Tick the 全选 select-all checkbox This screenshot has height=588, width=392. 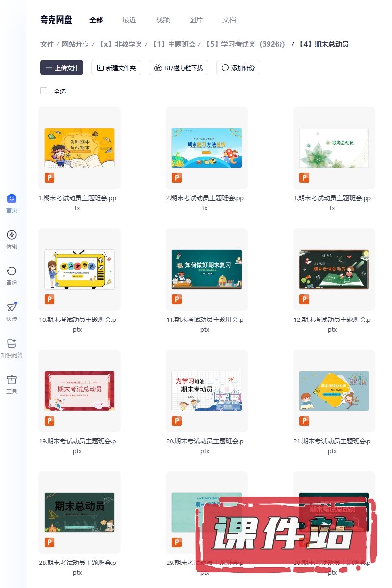44,91
